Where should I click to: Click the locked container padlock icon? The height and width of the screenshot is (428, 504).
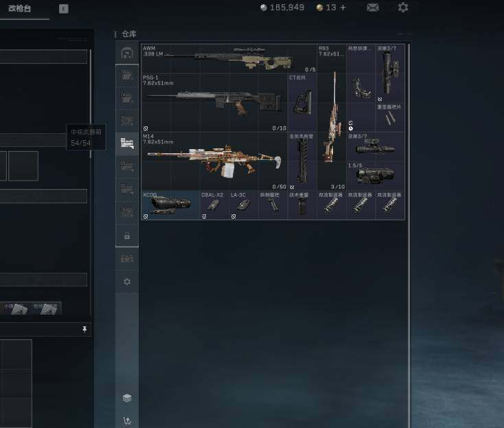click(127, 236)
